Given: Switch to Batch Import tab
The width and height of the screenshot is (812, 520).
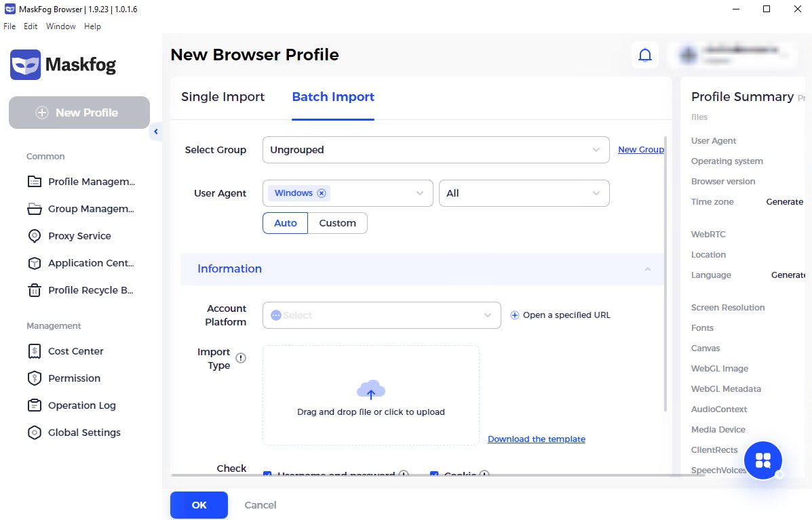Looking at the screenshot, I should tap(333, 97).
